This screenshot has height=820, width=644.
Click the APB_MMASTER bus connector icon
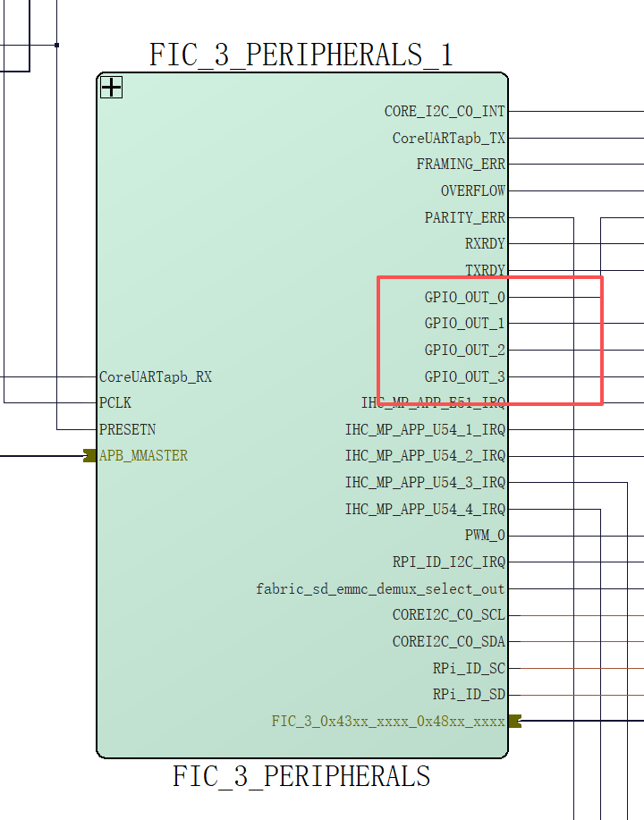(89, 455)
